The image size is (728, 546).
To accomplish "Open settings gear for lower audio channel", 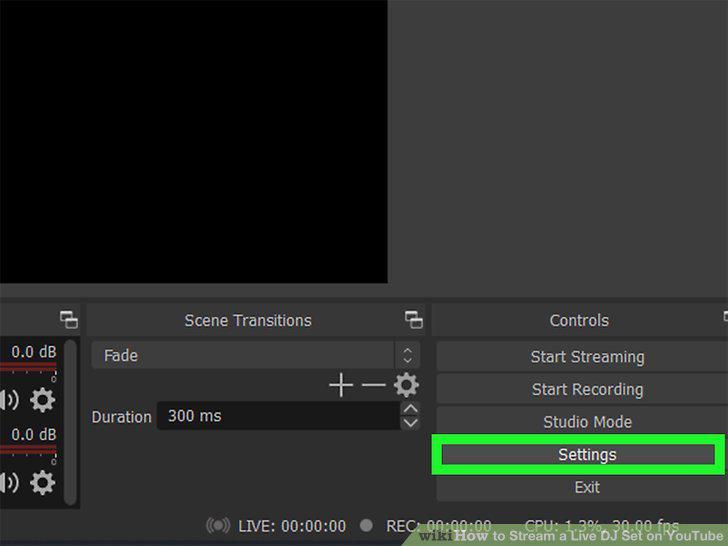I will (43, 482).
